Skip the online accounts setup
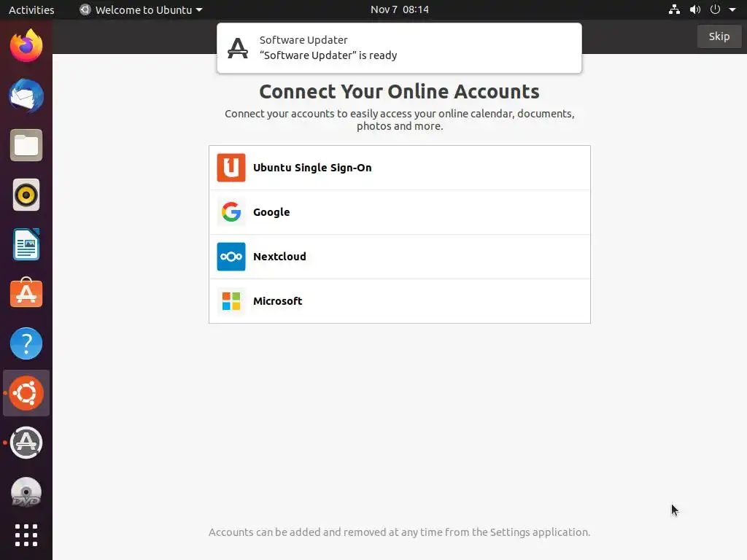The height and width of the screenshot is (560, 747). click(x=719, y=36)
